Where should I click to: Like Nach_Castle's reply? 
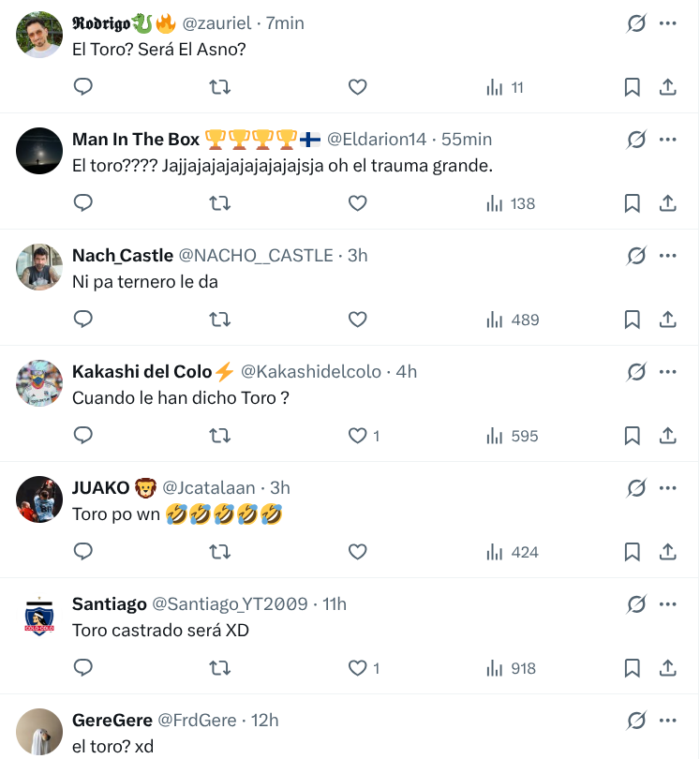pos(357,320)
